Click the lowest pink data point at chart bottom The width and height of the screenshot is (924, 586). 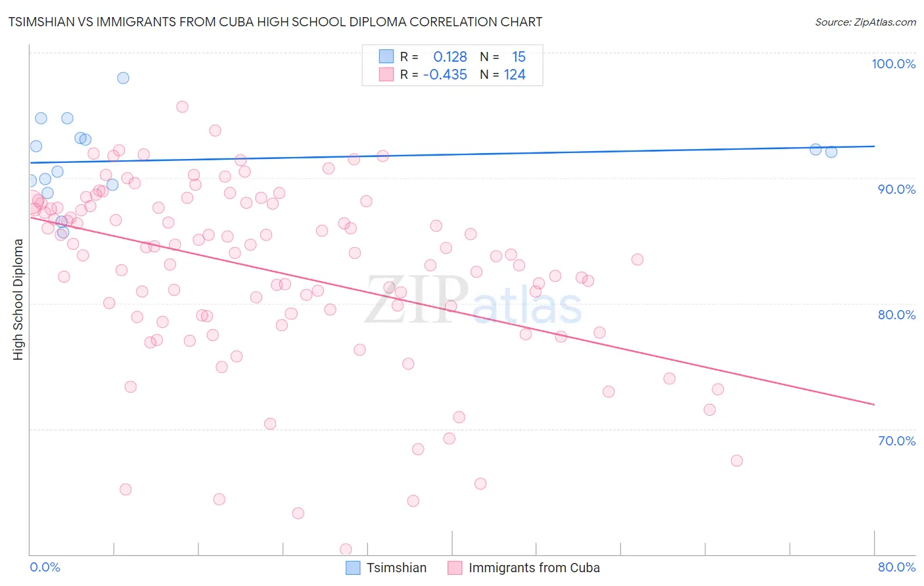click(x=346, y=549)
